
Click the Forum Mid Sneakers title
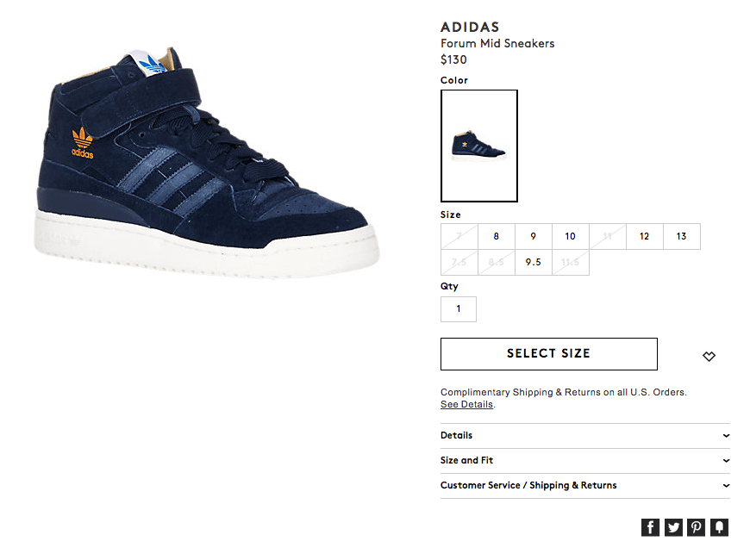click(x=497, y=44)
